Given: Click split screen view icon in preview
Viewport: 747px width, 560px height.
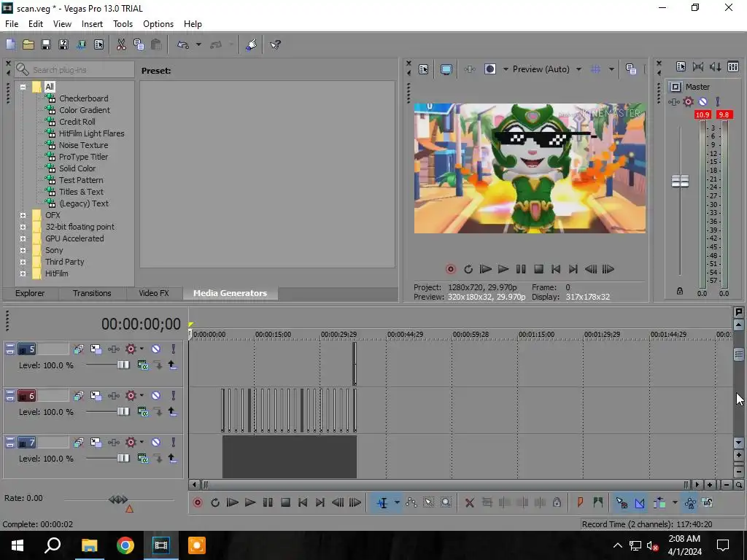Looking at the screenshot, I should [x=489, y=69].
